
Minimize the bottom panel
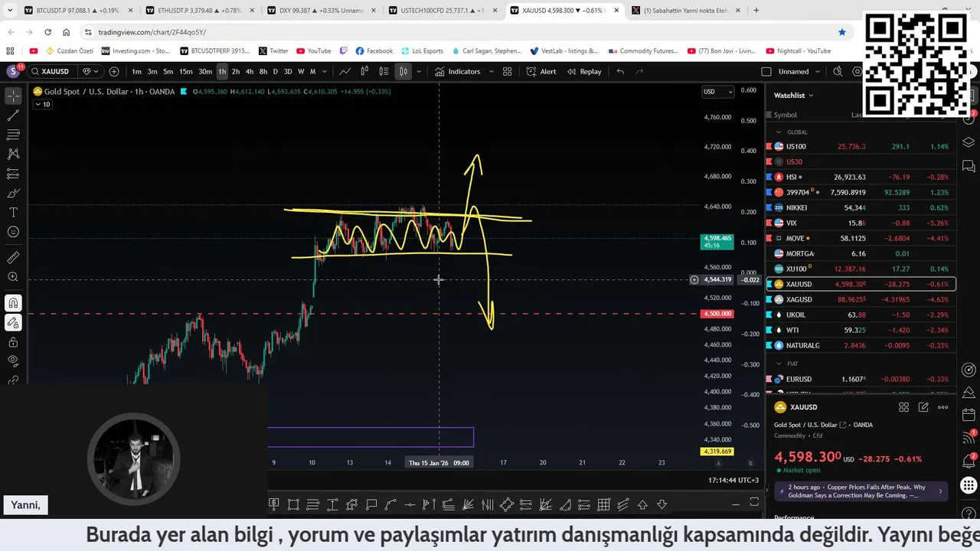736,504
